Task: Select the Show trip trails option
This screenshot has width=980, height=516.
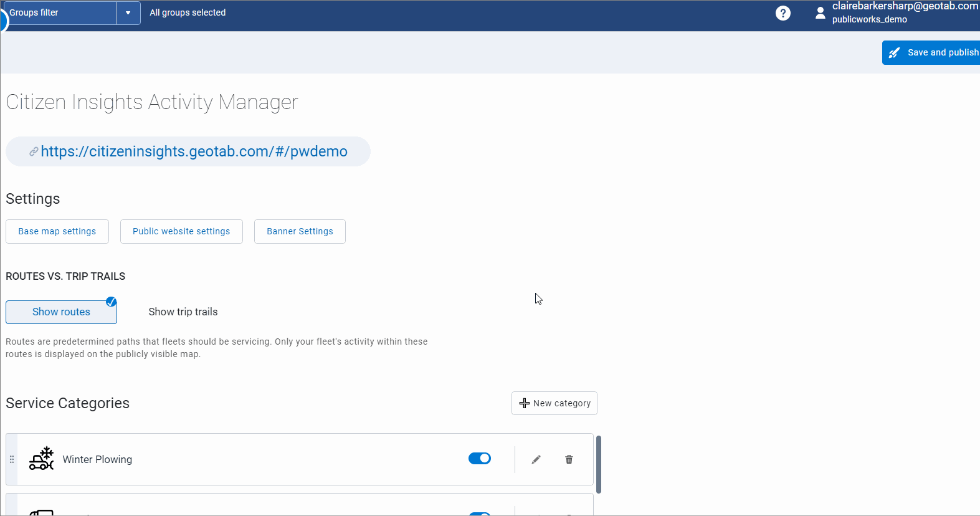Action: (x=183, y=312)
